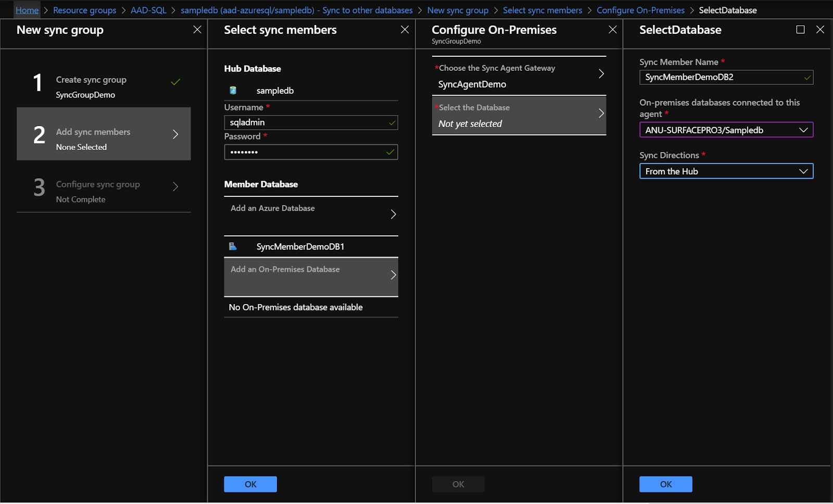This screenshot has width=833, height=504.
Task: Click OK in Configure On-Premises blade
Action: [x=458, y=484]
